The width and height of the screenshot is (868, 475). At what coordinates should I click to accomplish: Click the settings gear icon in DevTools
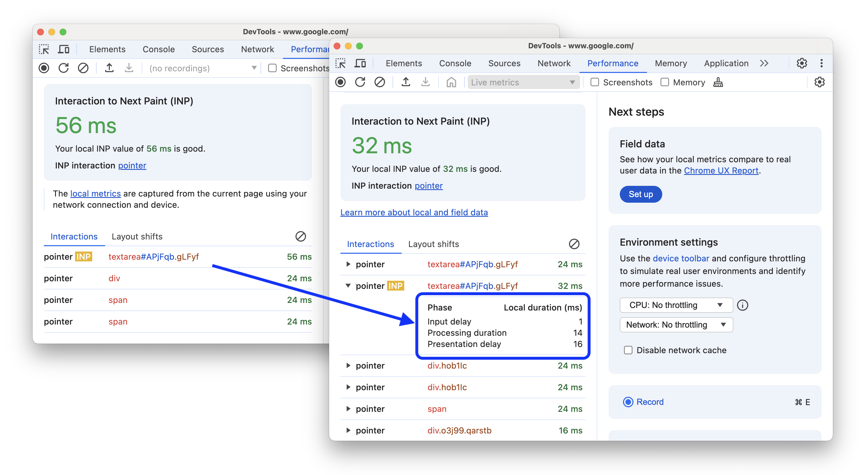click(x=802, y=63)
